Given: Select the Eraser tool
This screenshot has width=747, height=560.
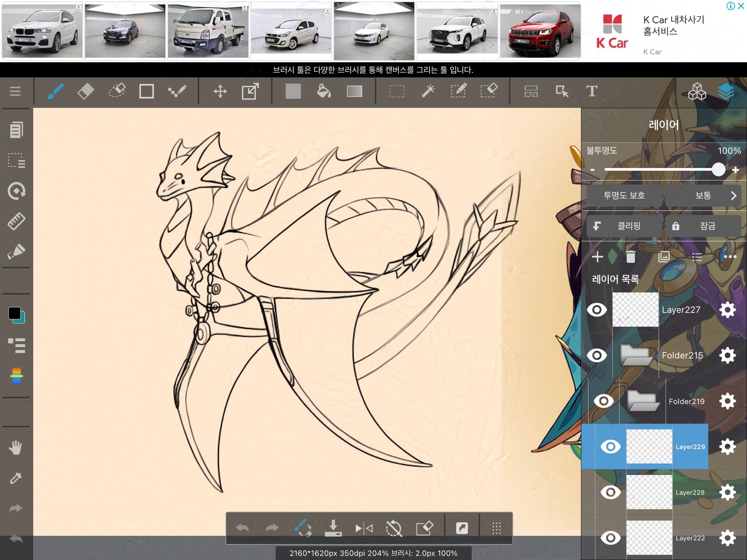Looking at the screenshot, I should coord(86,91).
